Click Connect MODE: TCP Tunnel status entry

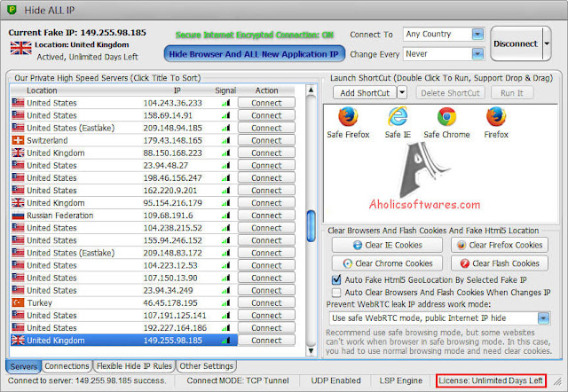coord(238,380)
